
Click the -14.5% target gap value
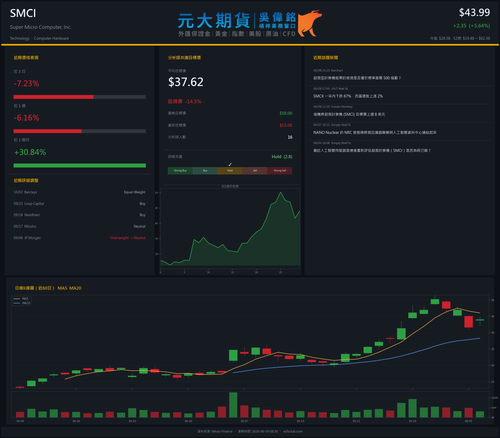point(194,101)
